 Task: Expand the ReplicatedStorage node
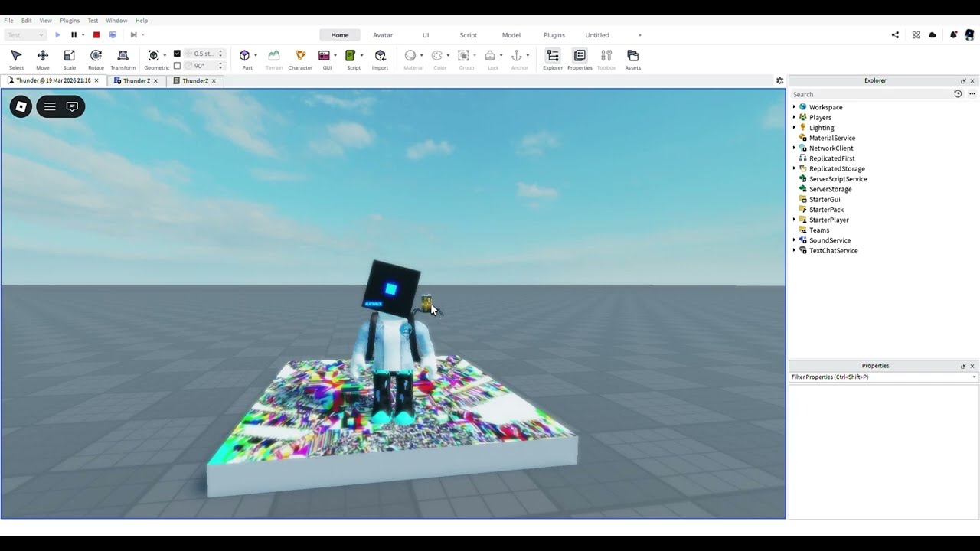(794, 168)
